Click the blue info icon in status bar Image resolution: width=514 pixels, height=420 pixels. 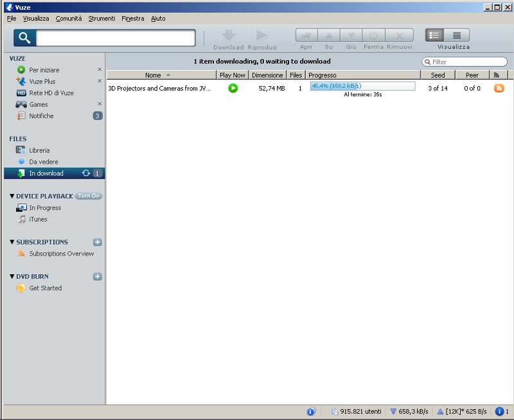[311, 412]
